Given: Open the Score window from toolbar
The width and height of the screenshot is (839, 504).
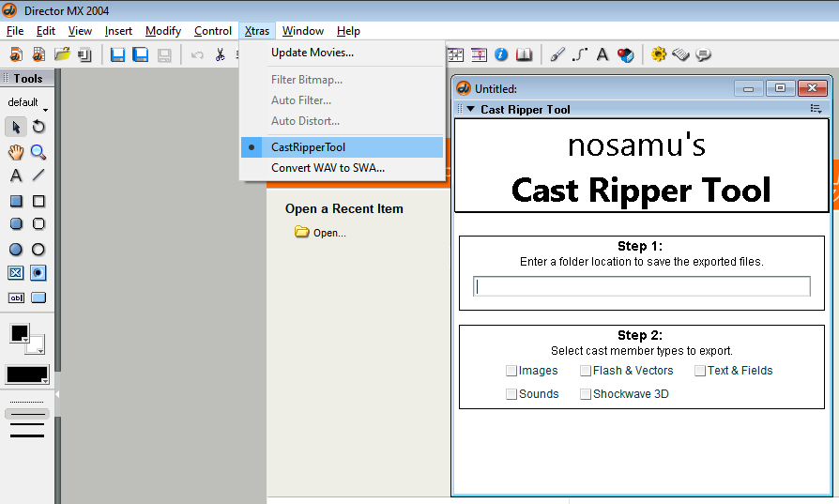Looking at the screenshot, I should [479, 54].
